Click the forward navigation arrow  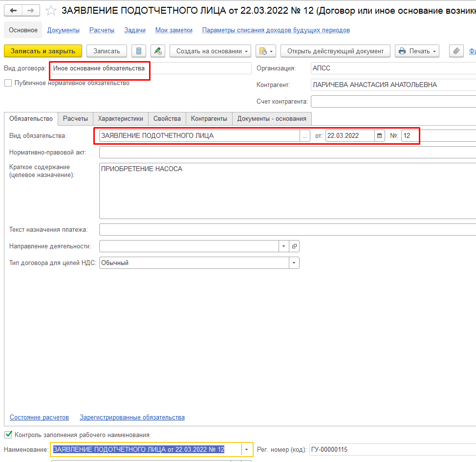click(30, 11)
